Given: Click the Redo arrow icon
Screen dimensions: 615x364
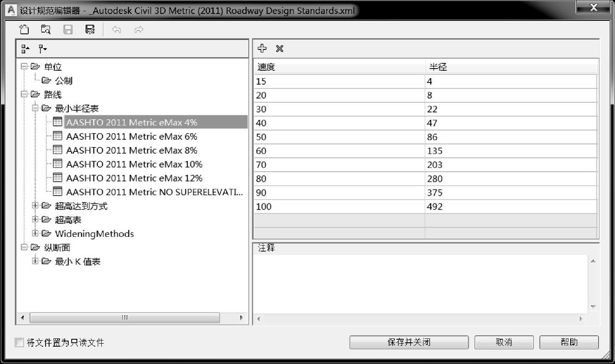Looking at the screenshot, I should pos(139,30).
